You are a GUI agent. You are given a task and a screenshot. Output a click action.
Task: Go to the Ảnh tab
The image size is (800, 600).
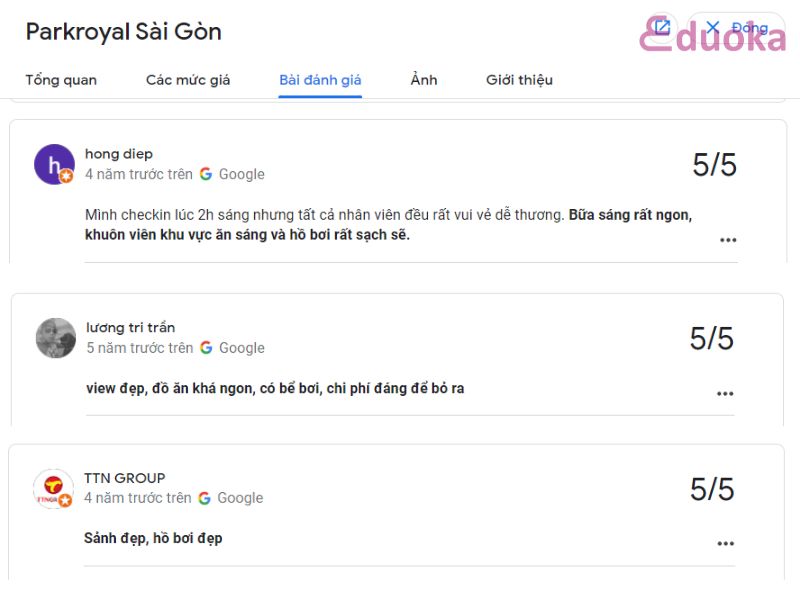click(x=424, y=80)
